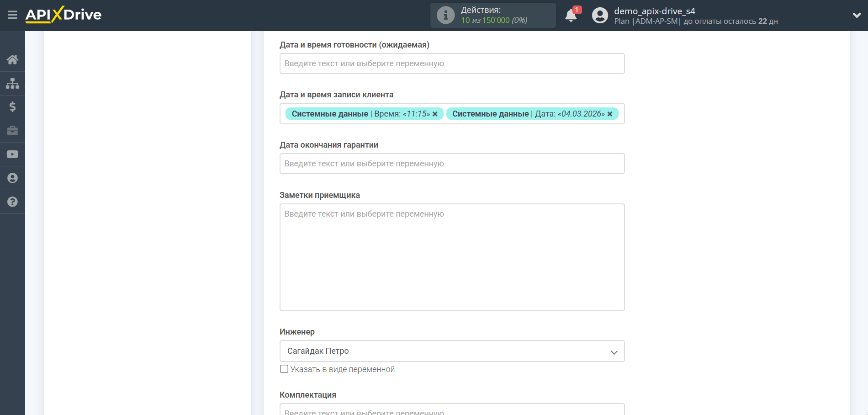The width and height of the screenshot is (868, 415).
Task: Open the video tutorials icon
Action: pos(12,154)
